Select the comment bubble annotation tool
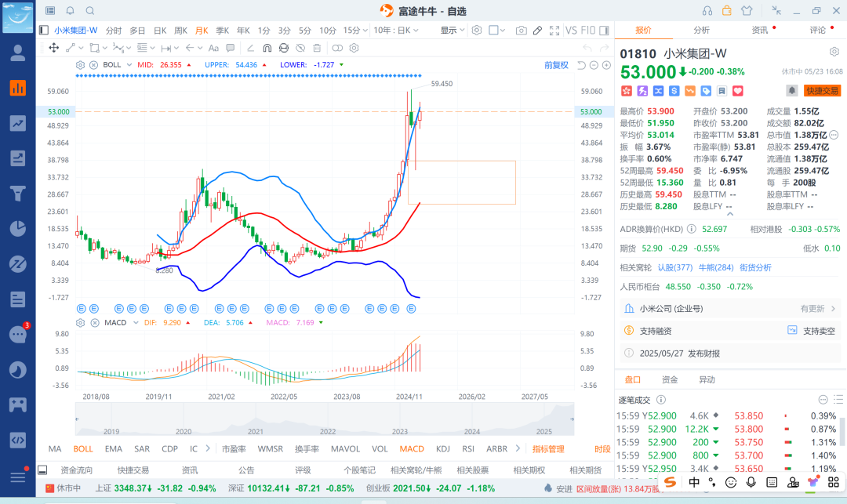847x504 pixels. point(230,48)
